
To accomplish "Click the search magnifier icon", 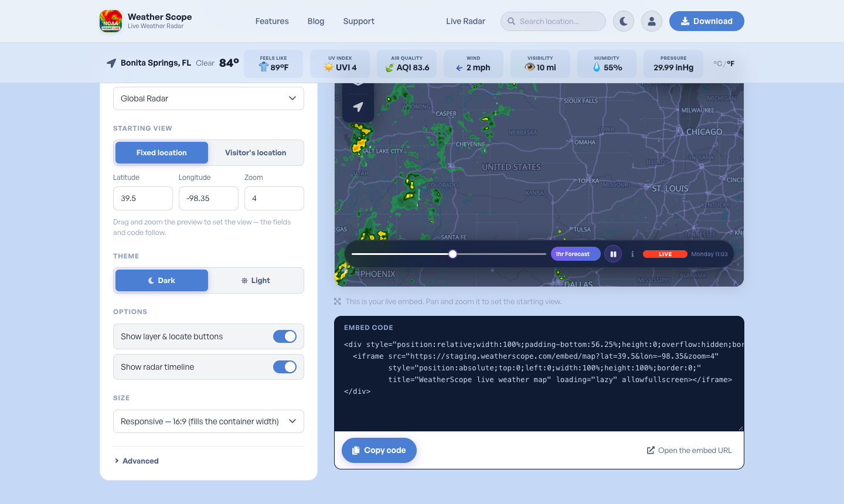I will pyautogui.click(x=512, y=21).
